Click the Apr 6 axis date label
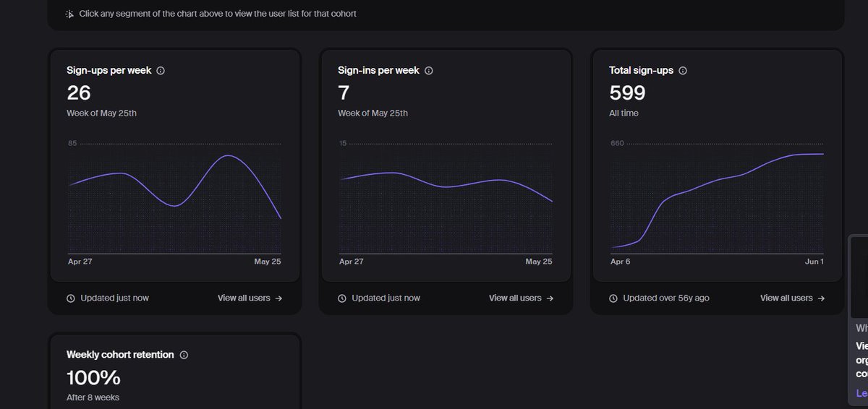 (621, 262)
